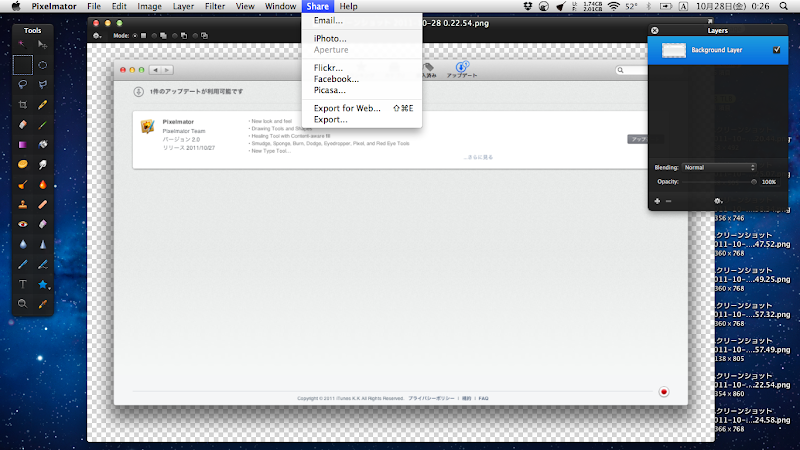
Task: Open the star Shape tool
Action: (x=43, y=284)
